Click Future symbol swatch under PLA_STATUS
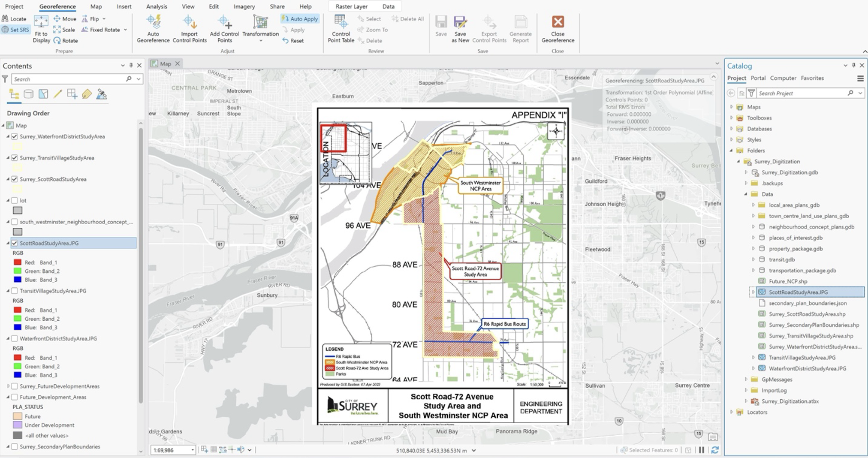This screenshot has height=458, width=868. tap(18, 416)
